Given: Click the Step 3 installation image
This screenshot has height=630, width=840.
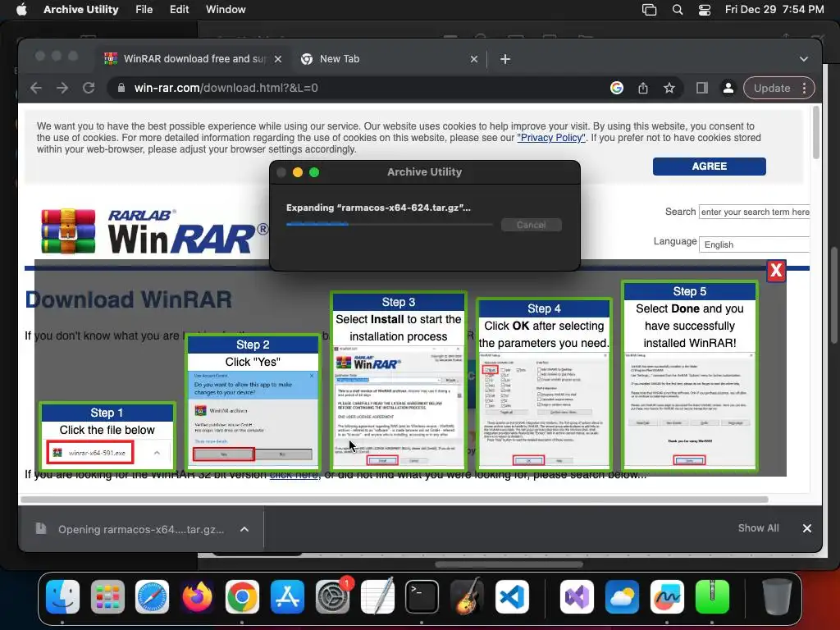Looking at the screenshot, I should point(399,381).
